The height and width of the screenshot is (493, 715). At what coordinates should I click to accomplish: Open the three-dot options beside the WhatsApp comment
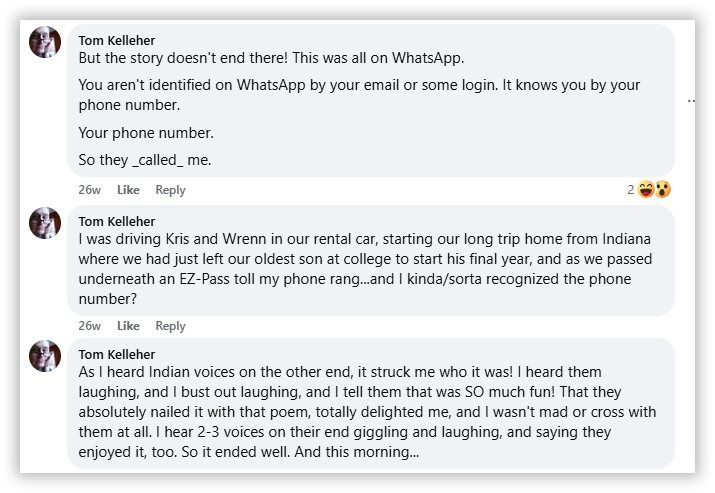[691, 100]
